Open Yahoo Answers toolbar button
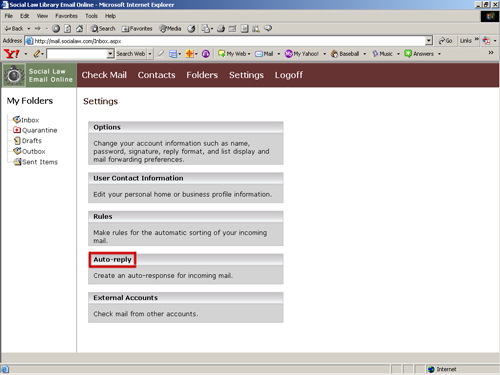This screenshot has height=375, width=500. pyautogui.click(x=419, y=54)
